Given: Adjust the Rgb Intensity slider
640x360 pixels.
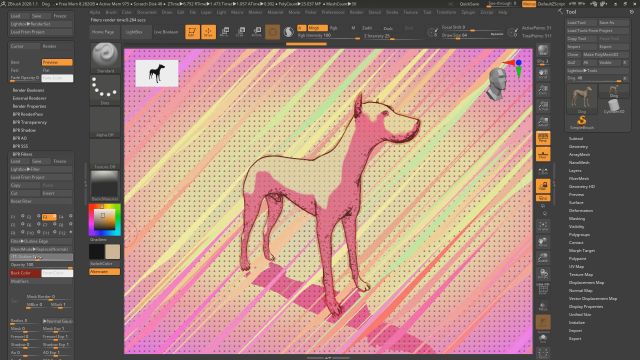Looking at the screenshot, I should click(329, 36).
